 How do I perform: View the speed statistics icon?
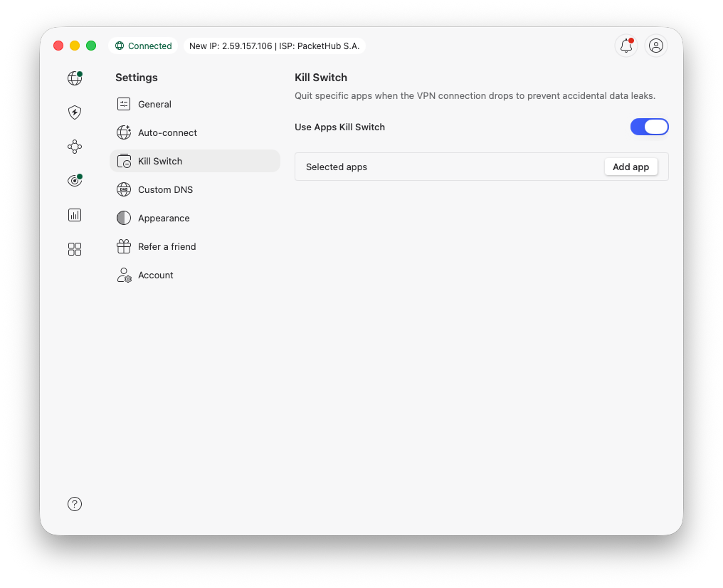click(x=75, y=215)
